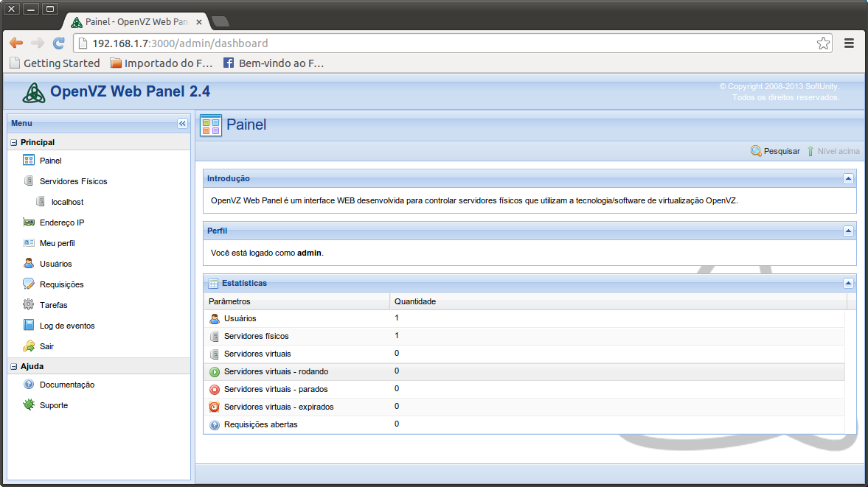Click the Servidores virtuais - rodando label
The image size is (868, 487).
pyautogui.click(x=277, y=371)
